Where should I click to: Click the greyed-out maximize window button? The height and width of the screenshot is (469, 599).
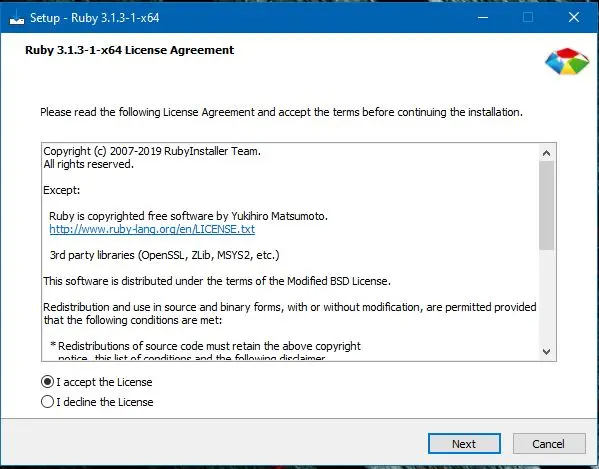pos(528,18)
